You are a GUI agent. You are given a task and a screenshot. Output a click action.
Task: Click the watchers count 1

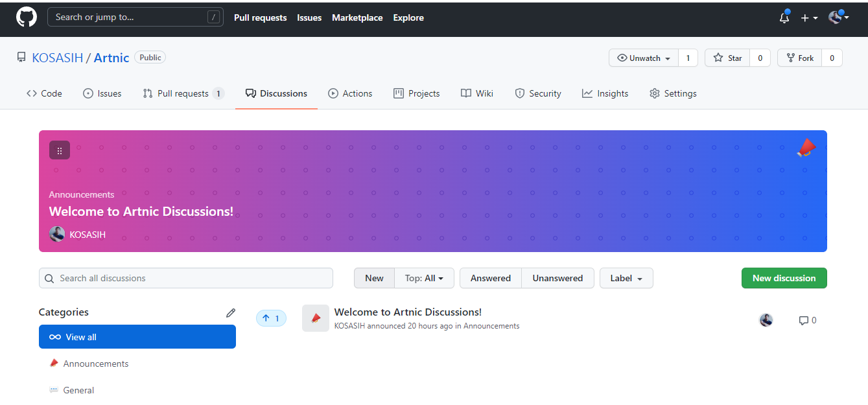tap(688, 58)
